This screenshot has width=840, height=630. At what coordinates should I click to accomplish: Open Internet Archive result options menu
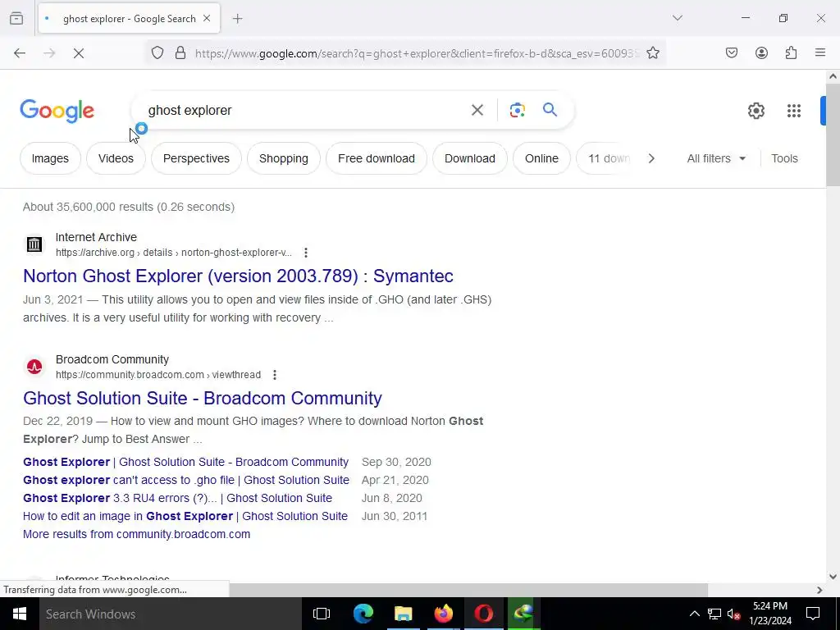(x=305, y=253)
